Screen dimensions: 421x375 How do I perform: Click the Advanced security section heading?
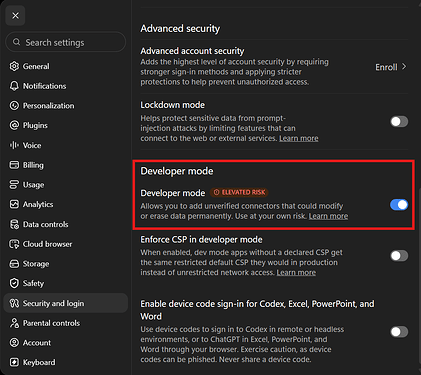tap(180, 29)
